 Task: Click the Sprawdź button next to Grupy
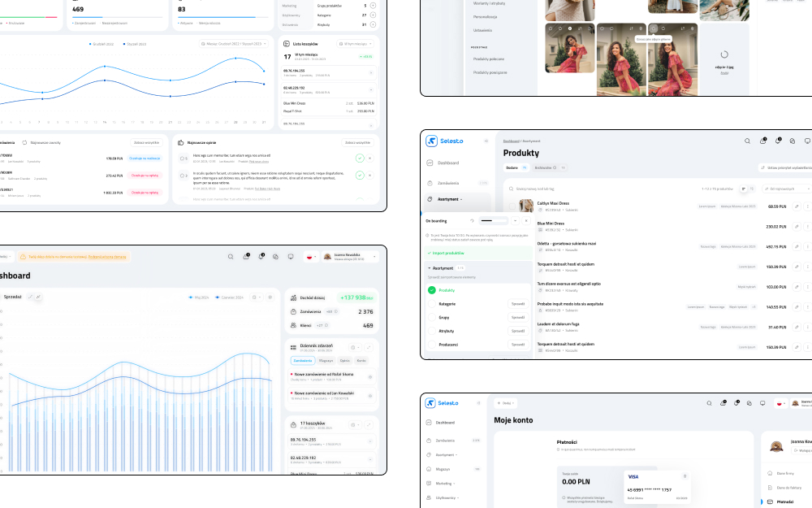tap(517, 318)
